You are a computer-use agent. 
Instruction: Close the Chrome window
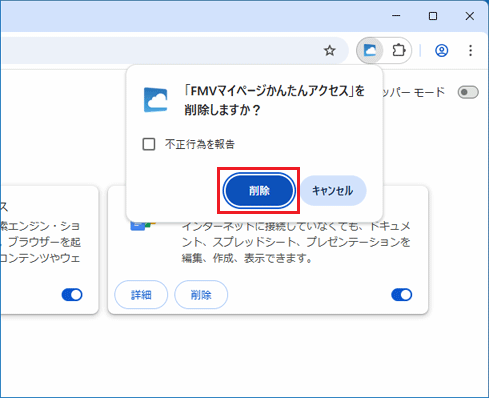click(x=470, y=16)
